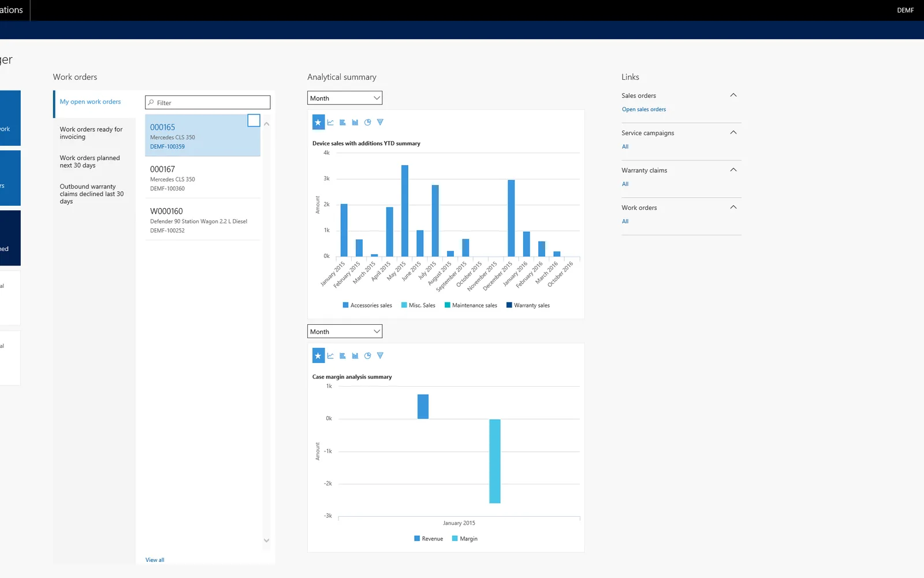Screen dimensions: 924x578
Task: Click scroll-down arrow of work orders list
Action: click(x=266, y=540)
